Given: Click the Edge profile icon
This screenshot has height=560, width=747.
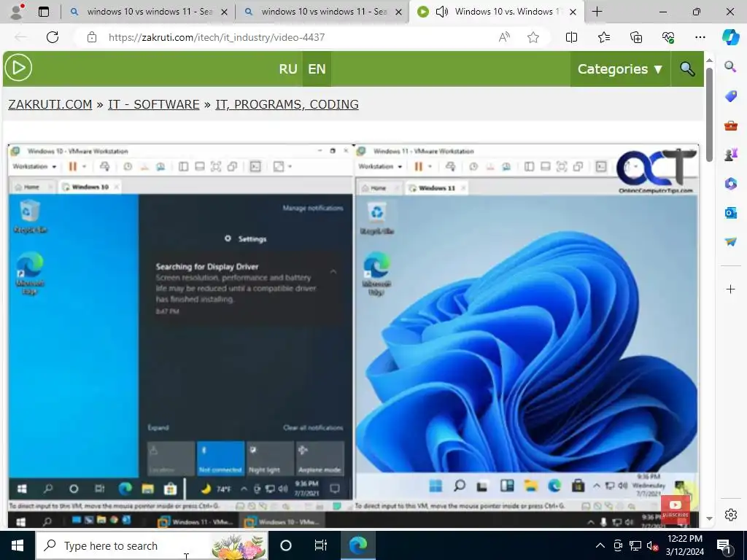Looking at the screenshot, I should (x=18, y=12).
